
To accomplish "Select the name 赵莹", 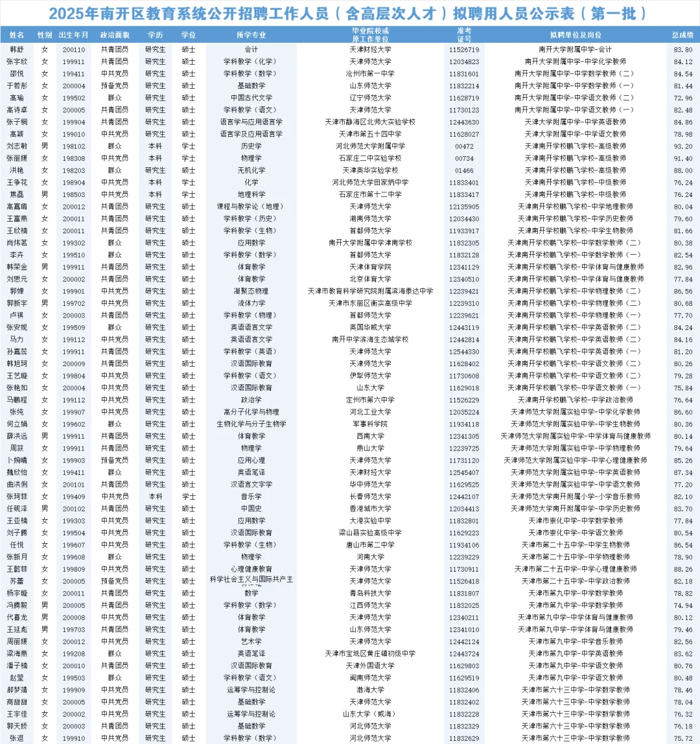I will click(x=17, y=678).
